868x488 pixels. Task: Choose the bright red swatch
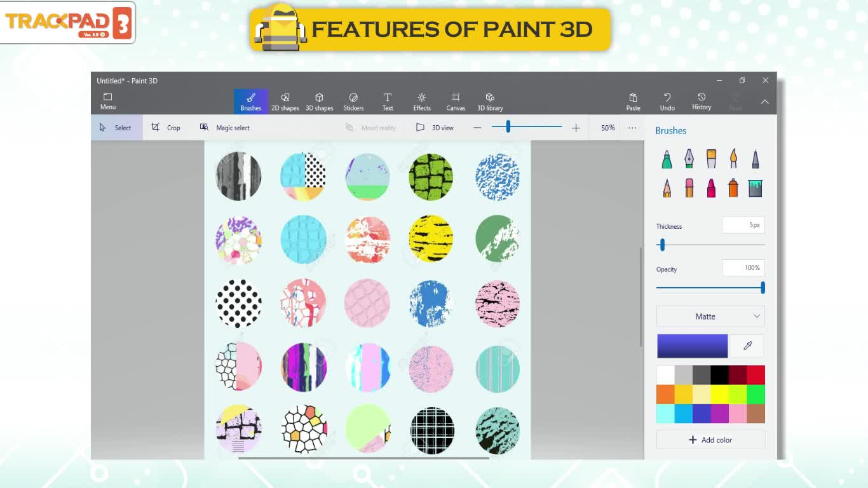pos(756,375)
